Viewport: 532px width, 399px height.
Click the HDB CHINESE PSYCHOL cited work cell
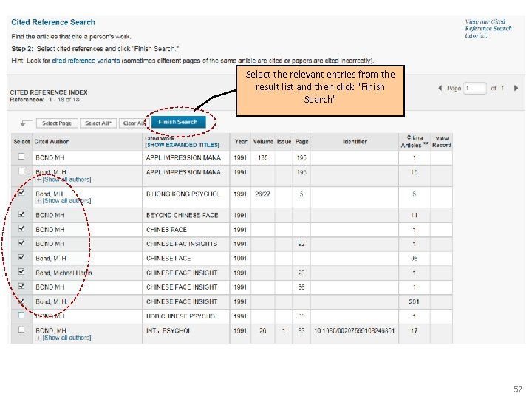tap(183, 316)
